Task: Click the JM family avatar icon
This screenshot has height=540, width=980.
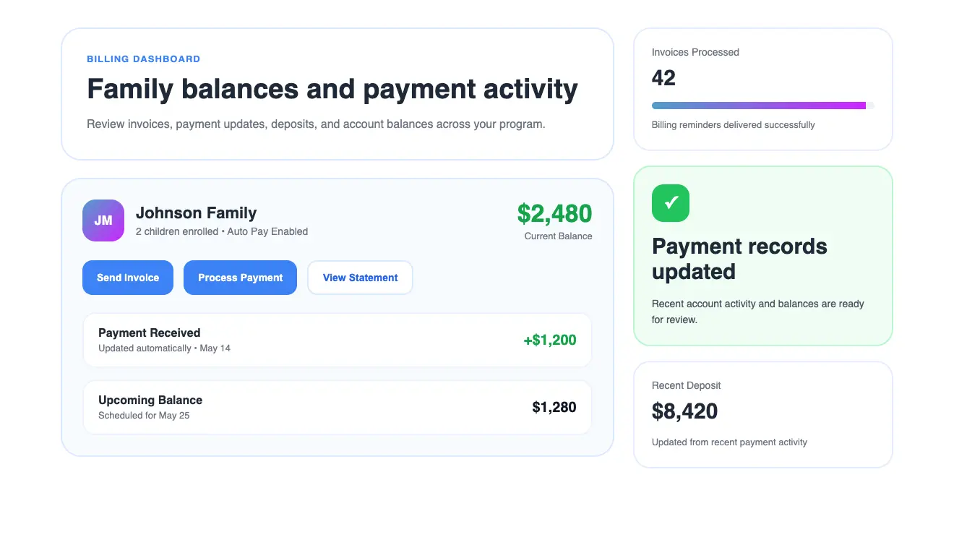Action: [x=103, y=220]
